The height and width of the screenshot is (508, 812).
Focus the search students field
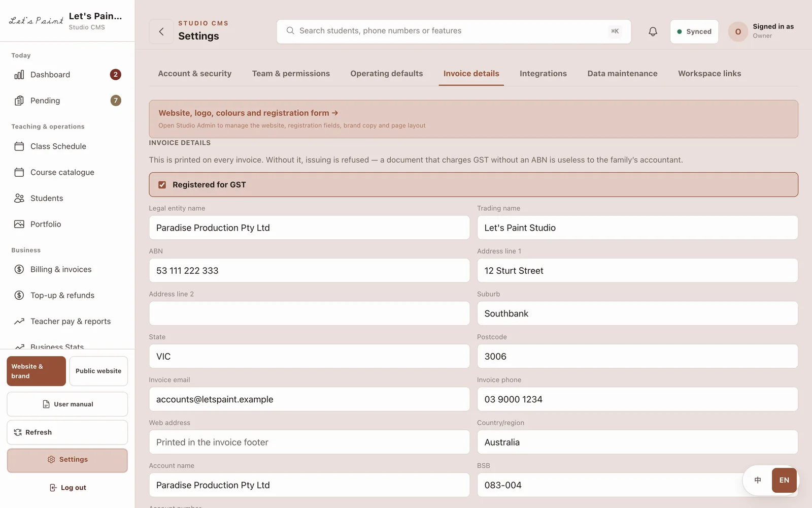(x=454, y=31)
